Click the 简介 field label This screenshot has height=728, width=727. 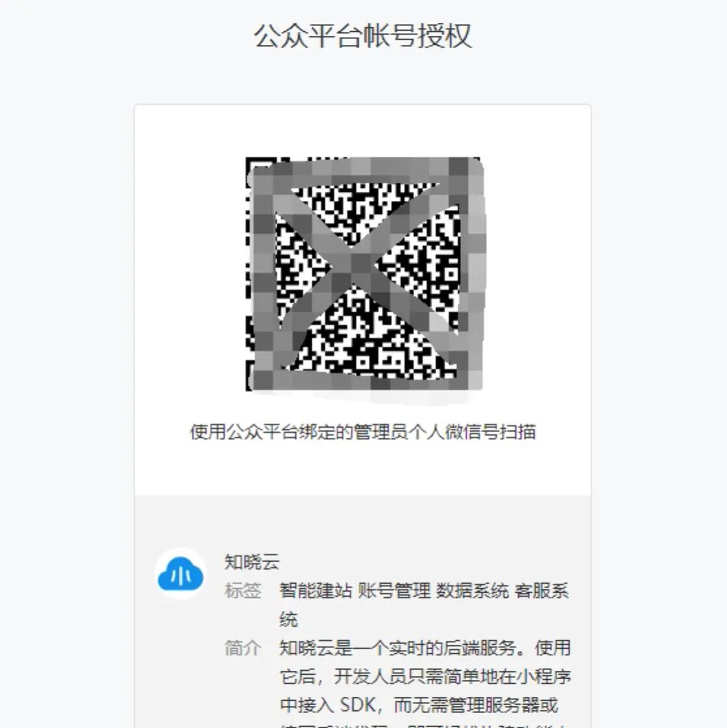(243, 648)
